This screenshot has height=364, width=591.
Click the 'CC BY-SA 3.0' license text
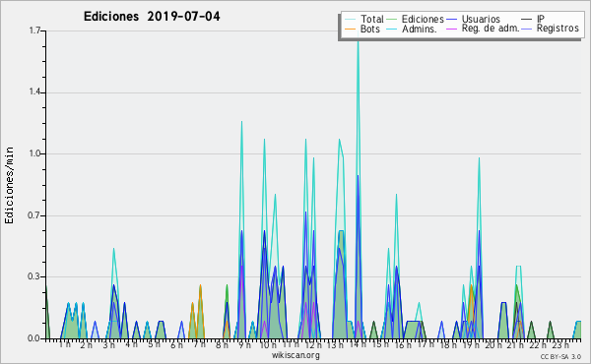pos(560,356)
